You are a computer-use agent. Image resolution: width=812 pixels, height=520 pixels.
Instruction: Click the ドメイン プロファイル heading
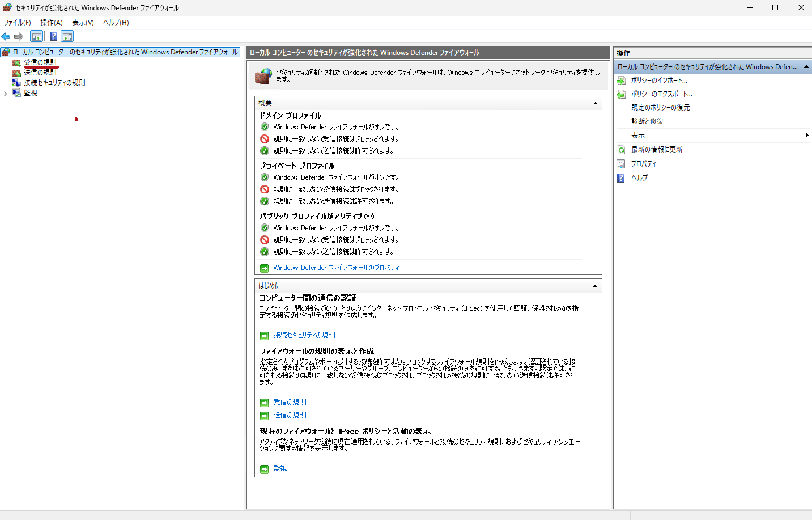pos(290,116)
